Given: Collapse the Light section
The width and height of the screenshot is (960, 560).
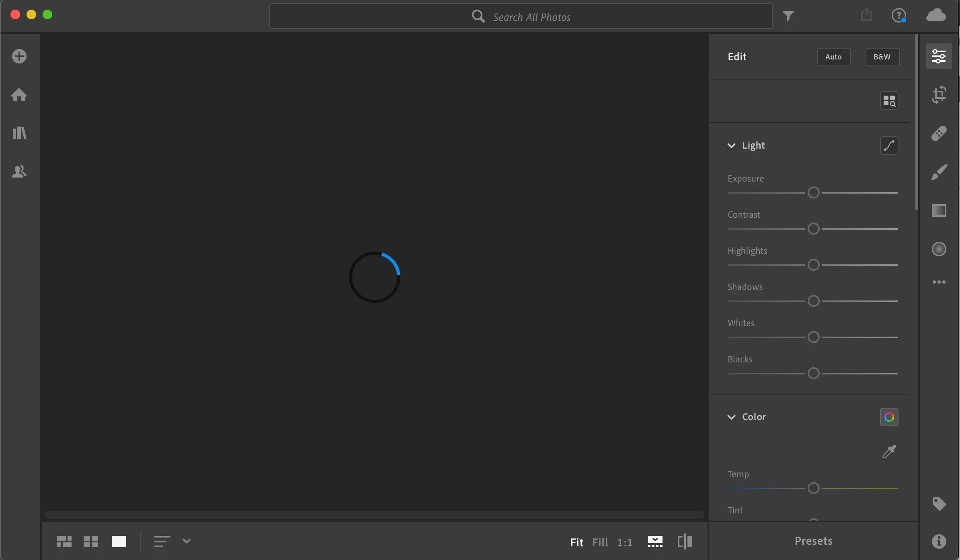Looking at the screenshot, I should point(731,145).
